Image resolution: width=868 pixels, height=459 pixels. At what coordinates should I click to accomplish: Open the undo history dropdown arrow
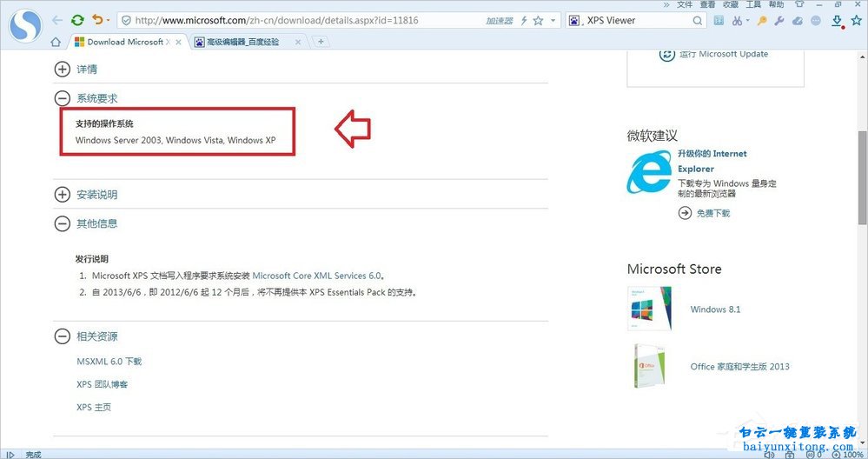click(x=108, y=21)
